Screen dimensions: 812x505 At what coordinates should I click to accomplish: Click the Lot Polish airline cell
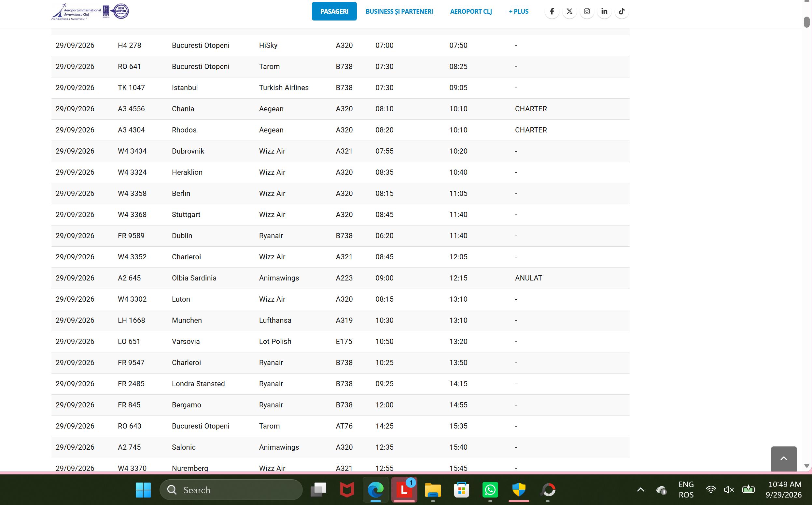coord(275,341)
